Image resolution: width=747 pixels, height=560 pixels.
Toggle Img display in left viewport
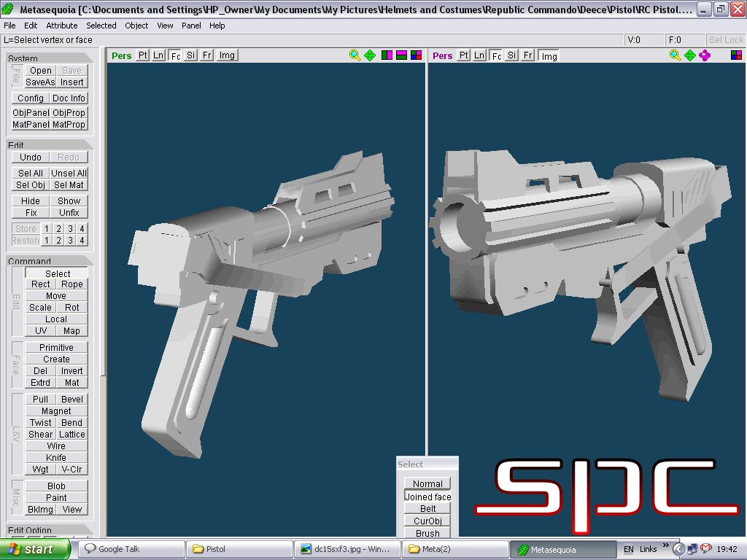[x=227, y=55]
